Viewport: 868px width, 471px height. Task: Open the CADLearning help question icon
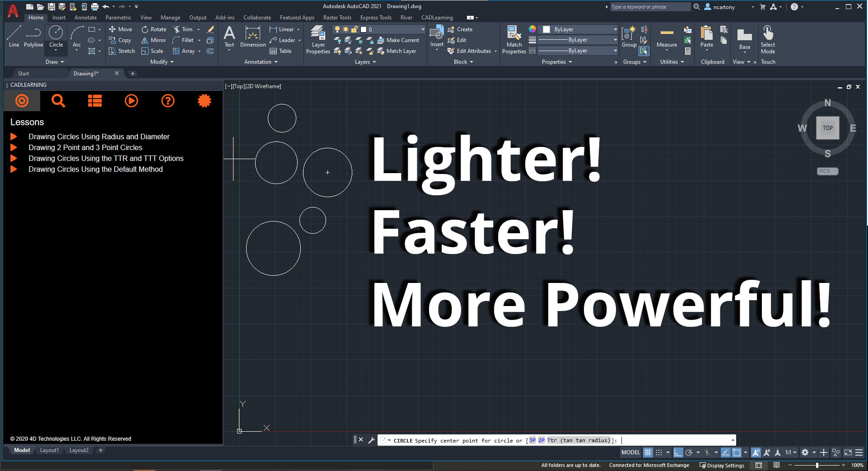tap(168, 101)
